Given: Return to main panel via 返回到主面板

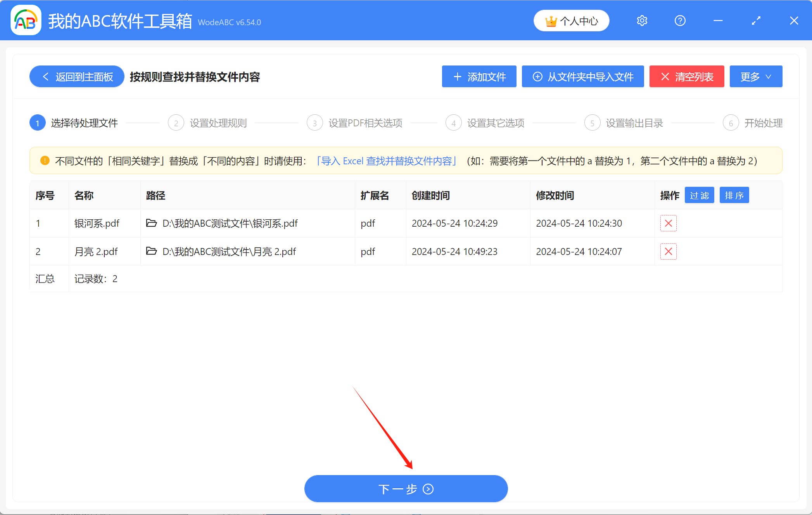Looking at the screenshot, I should coord(76,76).
